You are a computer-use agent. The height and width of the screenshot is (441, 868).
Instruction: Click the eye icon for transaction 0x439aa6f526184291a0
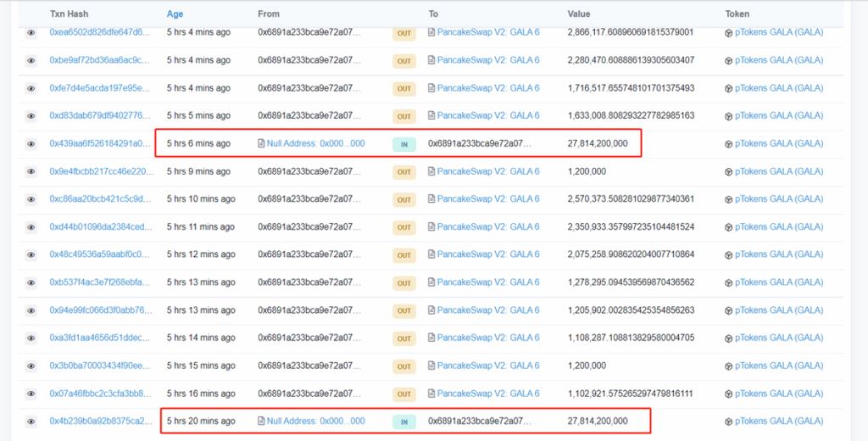click(x=31, y=144)
